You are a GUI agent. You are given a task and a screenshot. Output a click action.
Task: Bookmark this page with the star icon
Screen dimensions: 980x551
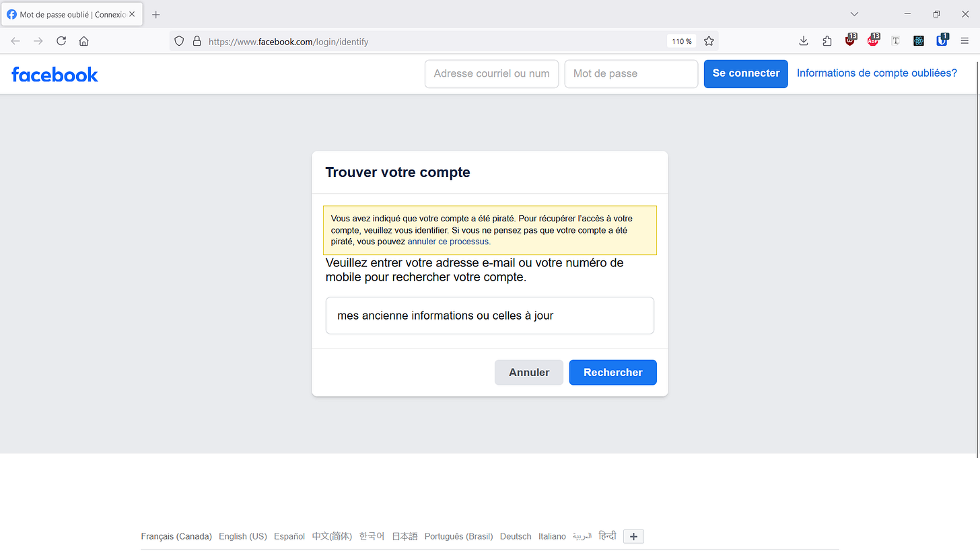click(708, 41)
